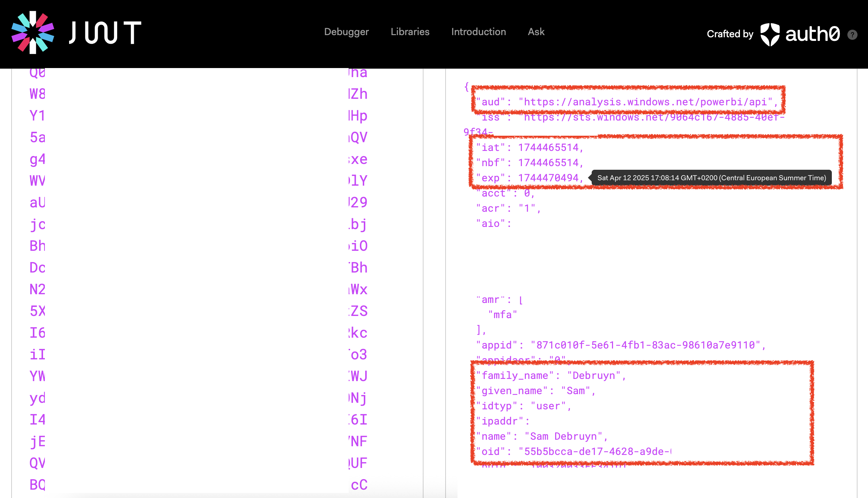Click the Ask menu item
This screenshot has width=868, height=498.
click(536, 32)
